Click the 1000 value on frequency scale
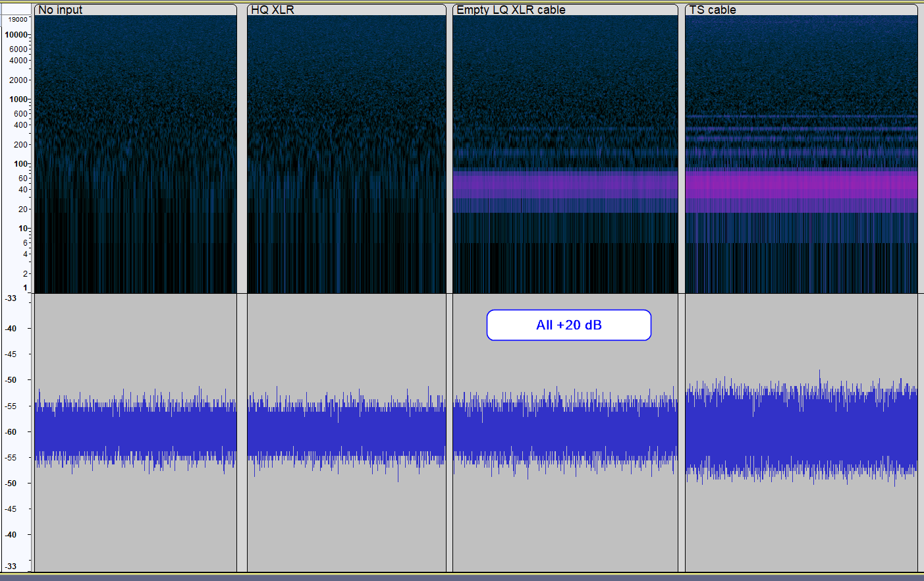The height and width of the screenshot is (581, 924). [18, 99]
